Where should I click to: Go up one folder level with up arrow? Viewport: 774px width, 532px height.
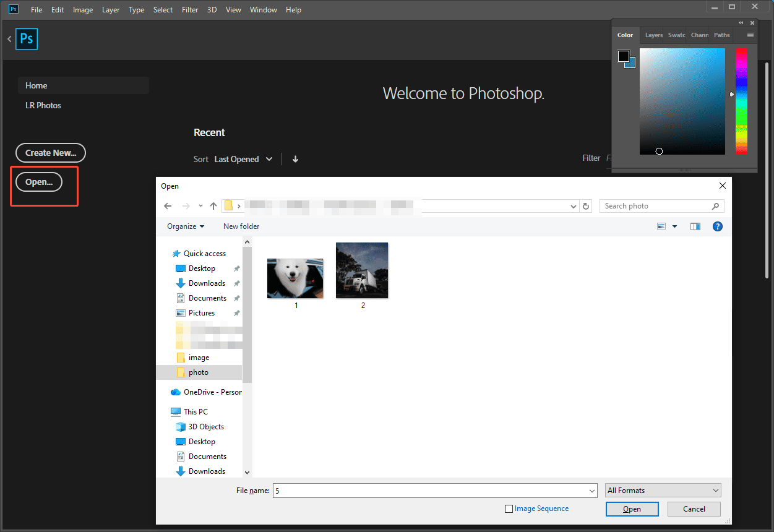(213, 205)
